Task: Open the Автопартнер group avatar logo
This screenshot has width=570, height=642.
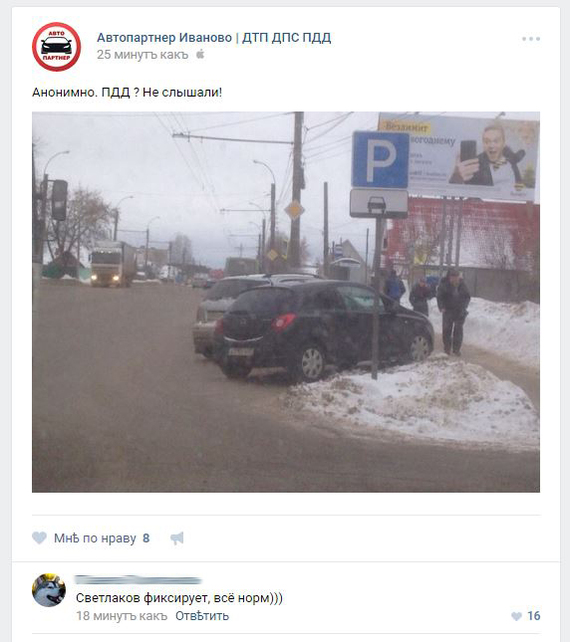Action: (57, 47)
